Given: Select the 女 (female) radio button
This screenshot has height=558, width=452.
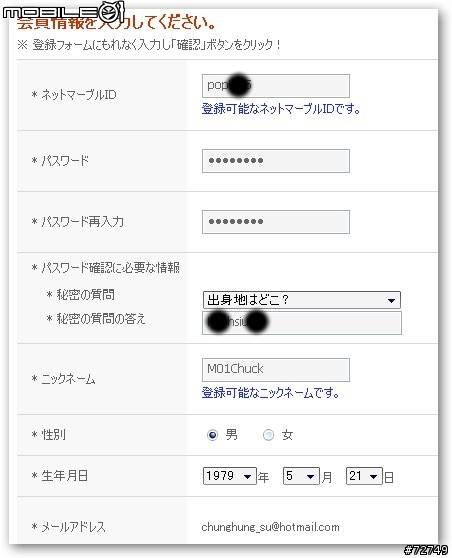Looking at the screenshot, I should (x=268, y=435).
